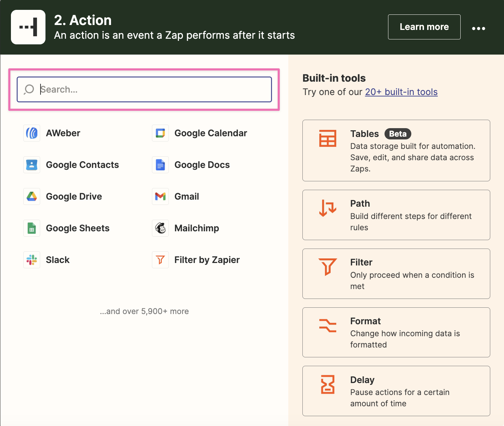Click the 'Built-in tools' heading
The image size is (504, 426).
pos(334,78)
